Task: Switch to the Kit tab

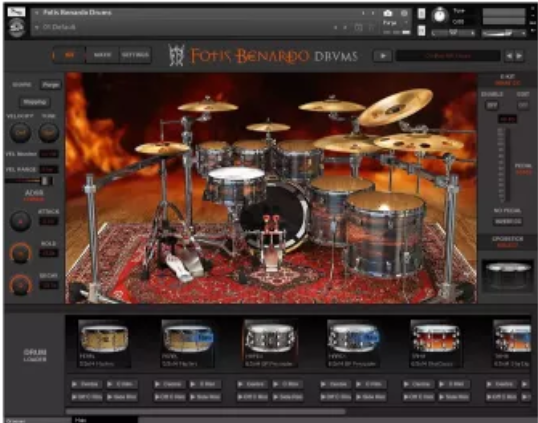Action: (x=70, y=55)
